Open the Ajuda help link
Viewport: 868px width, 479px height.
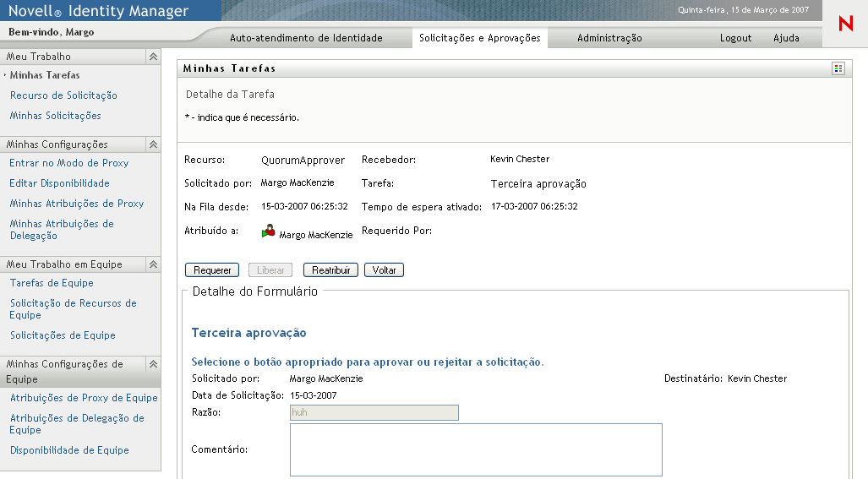point(786,38)
